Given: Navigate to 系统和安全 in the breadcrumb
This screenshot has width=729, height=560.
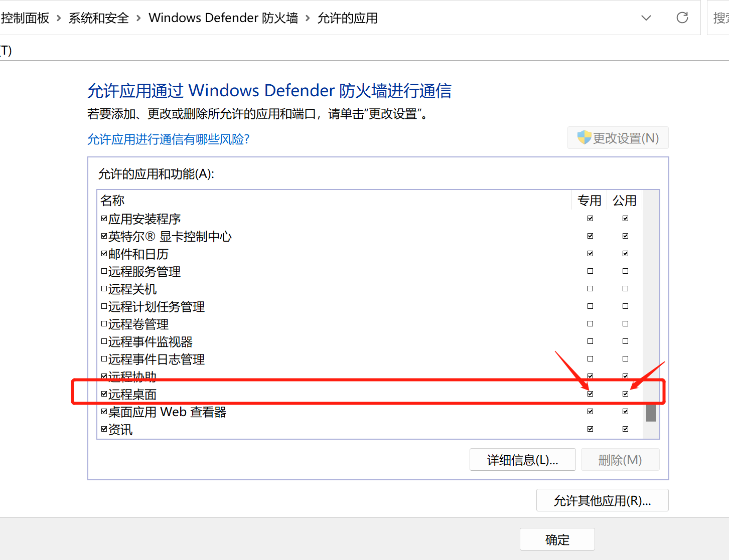Looking at the screenshot, I should pyautogui.click(x=99, y=18).
